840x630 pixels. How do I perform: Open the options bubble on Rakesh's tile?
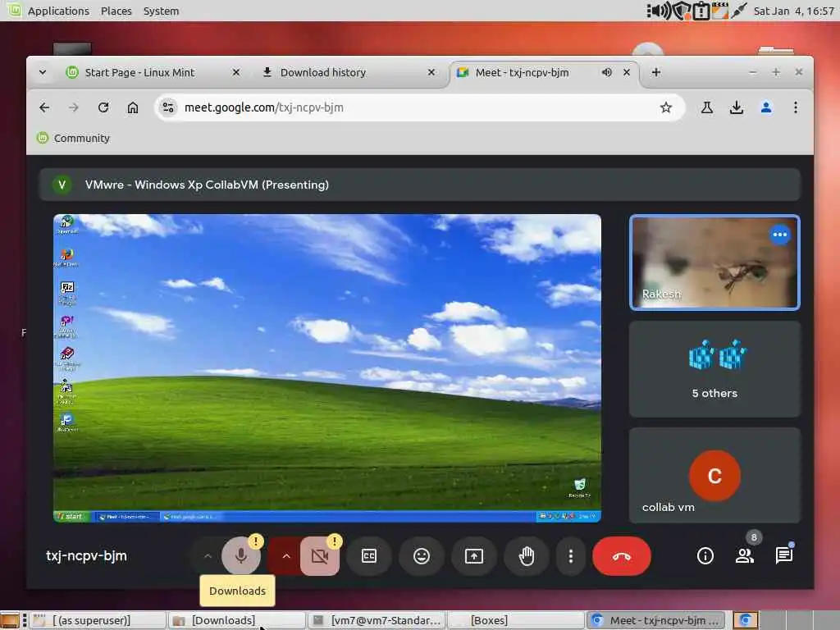(780, 235)
